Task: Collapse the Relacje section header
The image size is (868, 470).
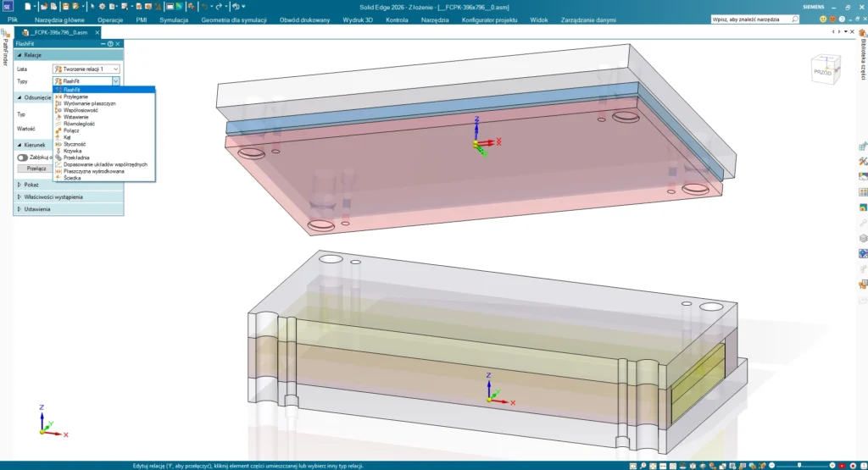Action: tap(34, 55)
